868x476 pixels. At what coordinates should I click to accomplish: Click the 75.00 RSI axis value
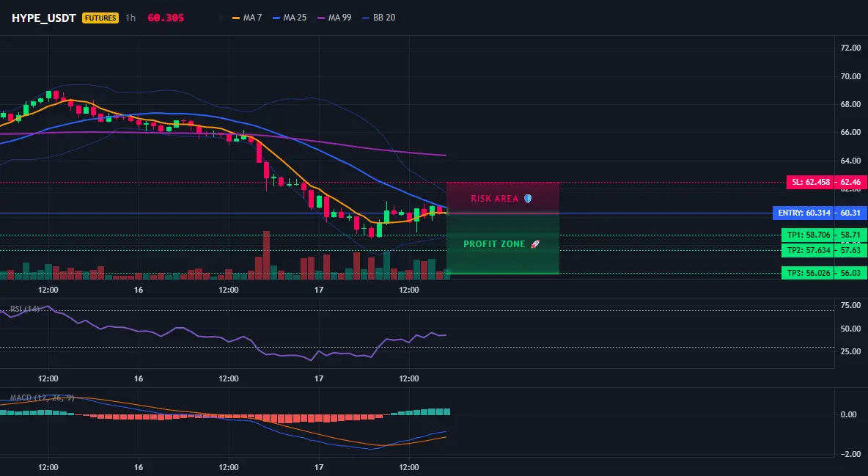point(850,305)
